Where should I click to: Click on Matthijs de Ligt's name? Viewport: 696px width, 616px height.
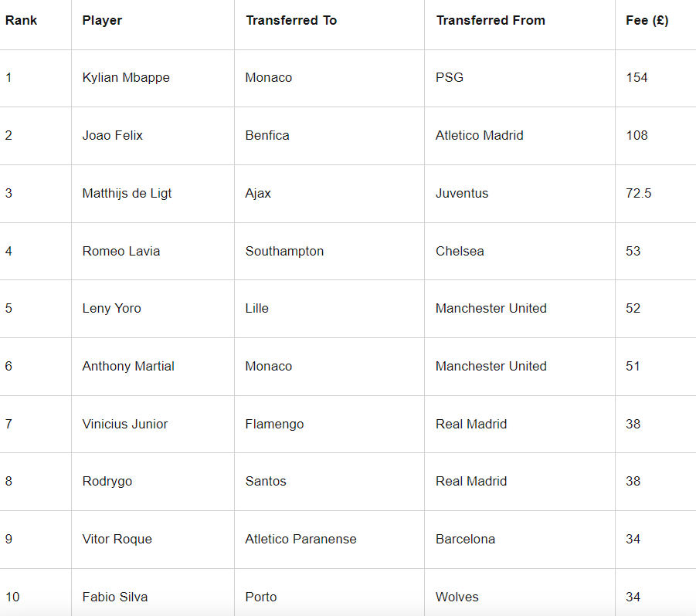pyautogui.click(x=127, y=194)
